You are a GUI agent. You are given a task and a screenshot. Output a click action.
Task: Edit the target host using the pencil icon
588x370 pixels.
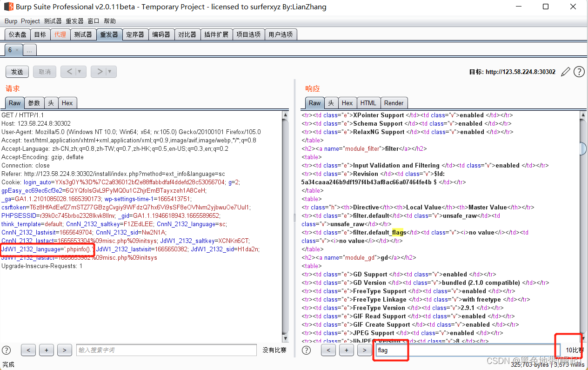(565, 72)
